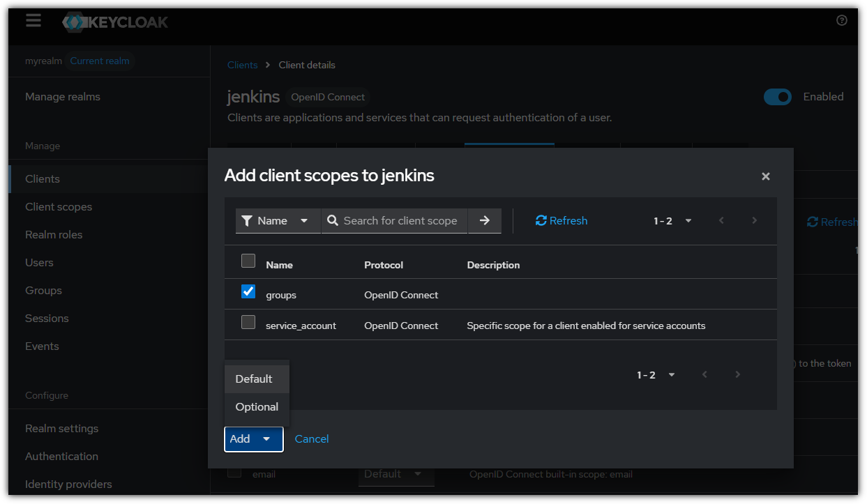Screen dimensions: 867x504
Task: Click the Keycloak logo
Action: click(115, 22)
